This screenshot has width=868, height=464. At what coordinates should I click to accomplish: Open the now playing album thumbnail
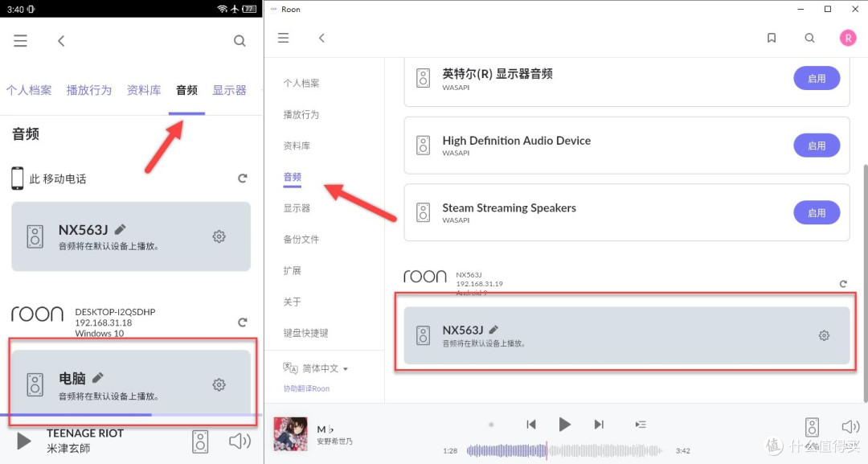coord(290,435)
